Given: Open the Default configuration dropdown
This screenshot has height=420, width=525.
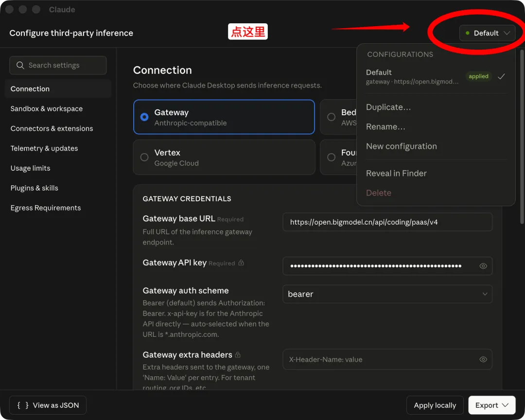Looking at the screenshot, I should tap(487, 33).
